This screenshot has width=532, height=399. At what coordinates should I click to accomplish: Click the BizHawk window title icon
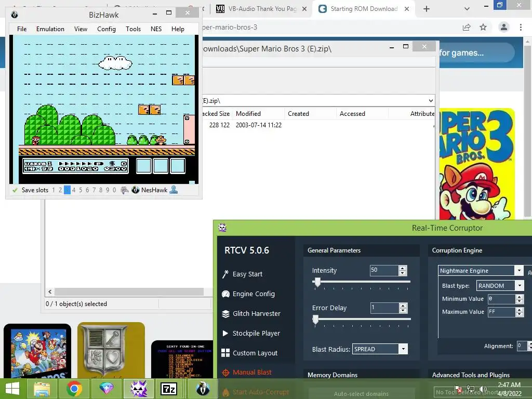point(14,15)
